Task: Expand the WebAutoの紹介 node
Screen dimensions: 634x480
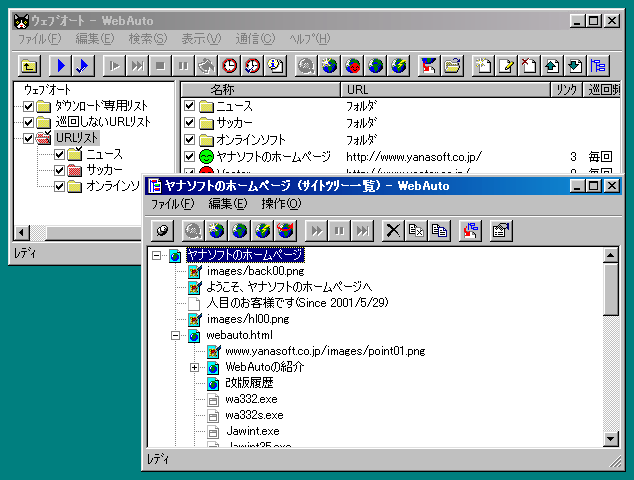Action: tap(194, 367)
